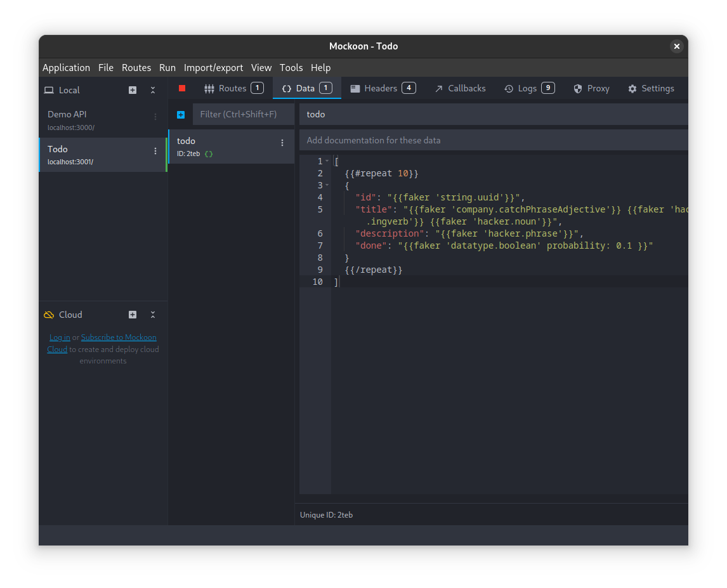The image size is (727, 588).
Task: Open the Routes menu
Action: [x=136, y=68]
